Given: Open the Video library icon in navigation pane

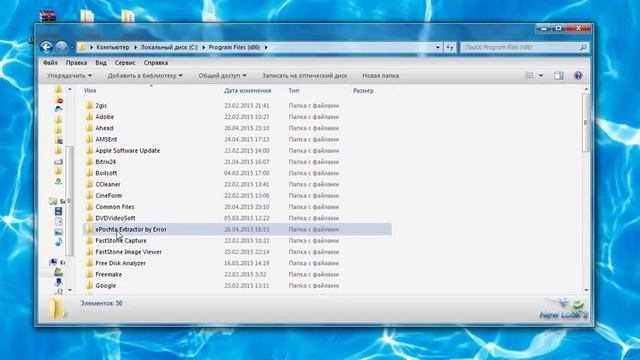Looking at the screenshot, I should pos(58,211).
